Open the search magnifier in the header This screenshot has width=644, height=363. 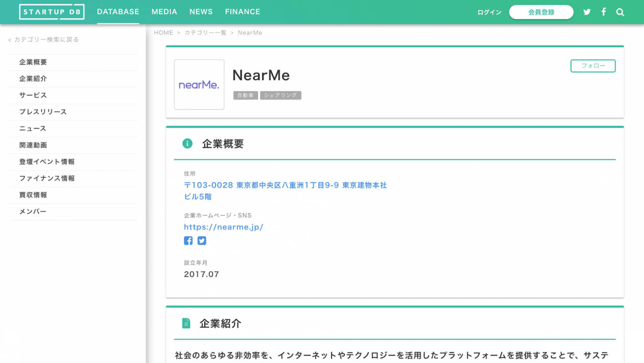point(620,12)
